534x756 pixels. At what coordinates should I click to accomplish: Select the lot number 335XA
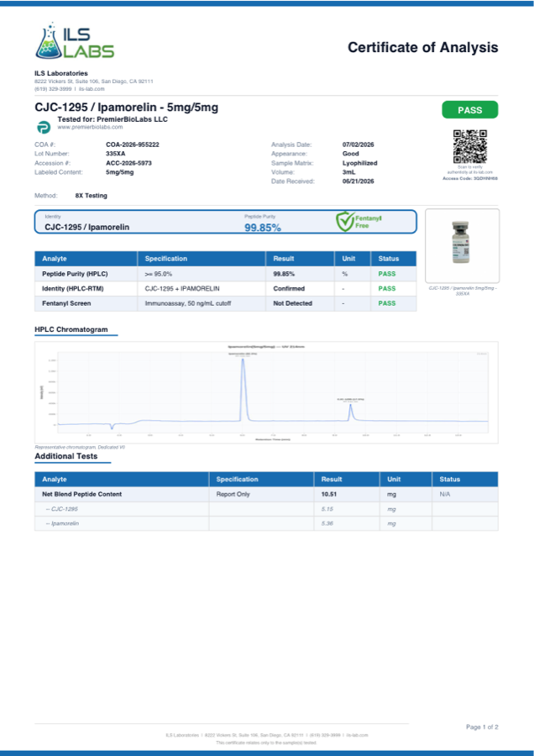click(x=116, y=154)
